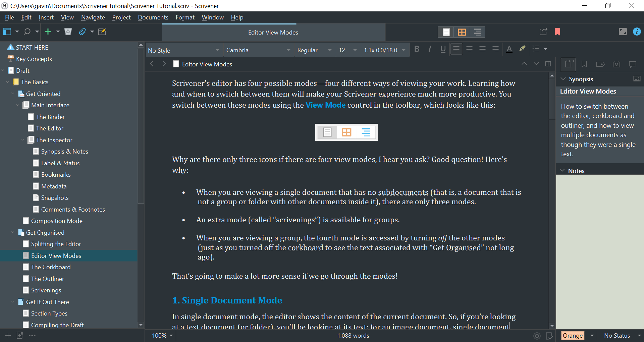Toggle the Inspector blue info icon
The image size is (644, 342).
[x=637, y=32]
